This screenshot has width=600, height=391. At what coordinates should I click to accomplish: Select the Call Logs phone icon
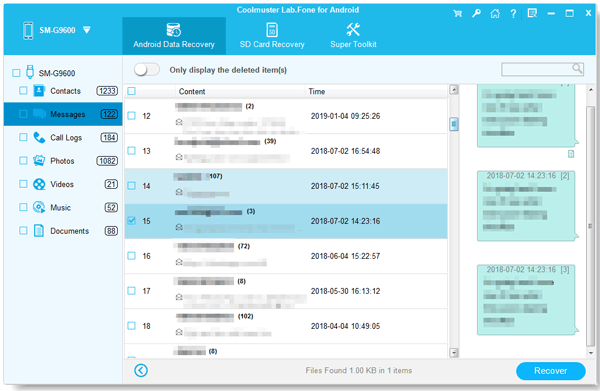(x=39, y=137)
